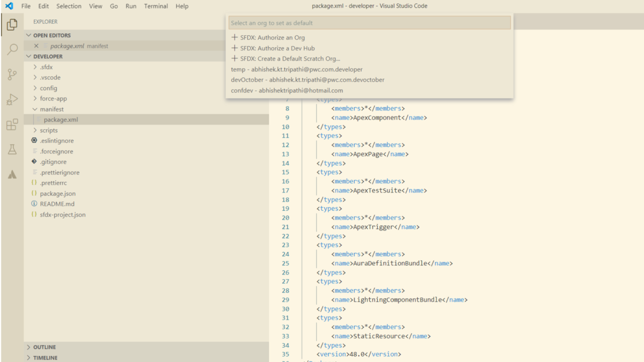
Task: Click the .eslintignore file icon
Action: pos(34,141)
